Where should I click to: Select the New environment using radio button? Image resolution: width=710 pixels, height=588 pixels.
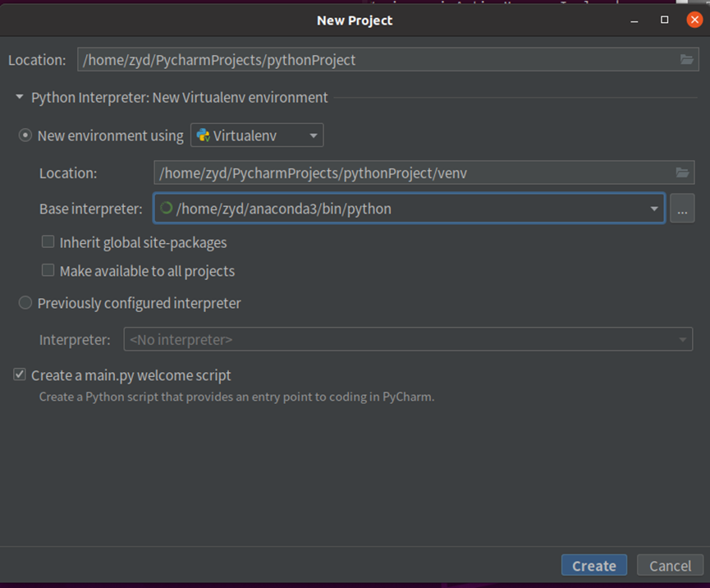(25, 136)
